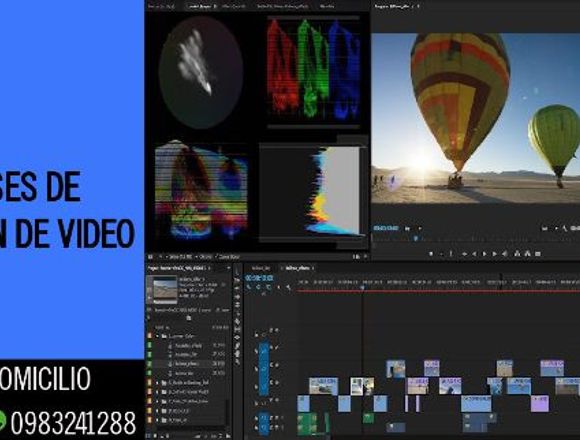The width and height of the screenshot is (580, 440).
Task: Click Export Frame camera icon in Program Monitor
Action: point(538,254)
